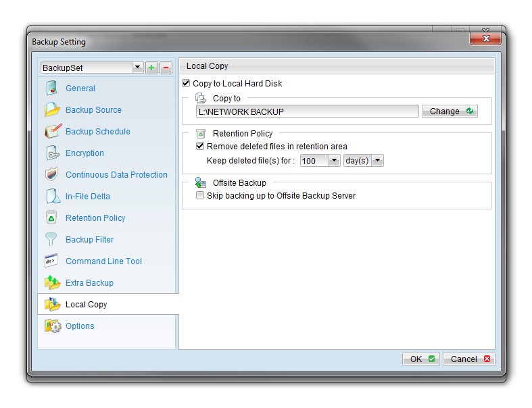Screen dimensions: 532x408
Task: Click the Keep deleted files value 100
Action: point(314,161)
